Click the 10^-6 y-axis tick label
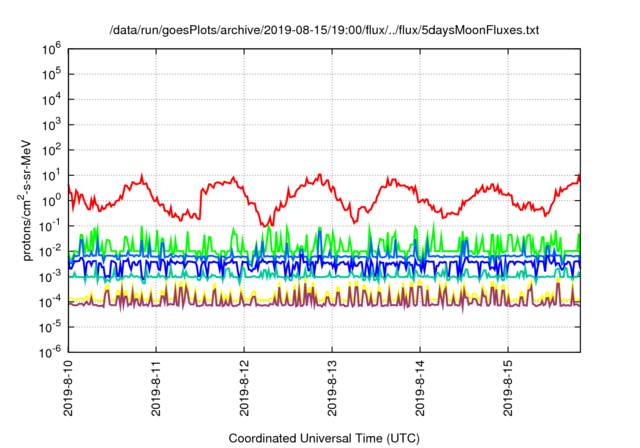This screenshot has width=640, height=448. coord(51,352)
